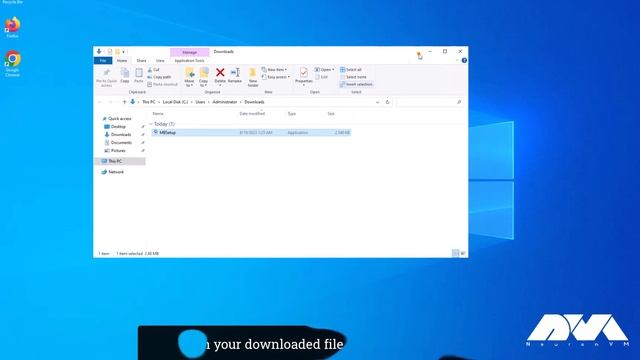Switch to the Share ribbon tab
The width and height of the screenshot is (640, 360).
(141, 60)
